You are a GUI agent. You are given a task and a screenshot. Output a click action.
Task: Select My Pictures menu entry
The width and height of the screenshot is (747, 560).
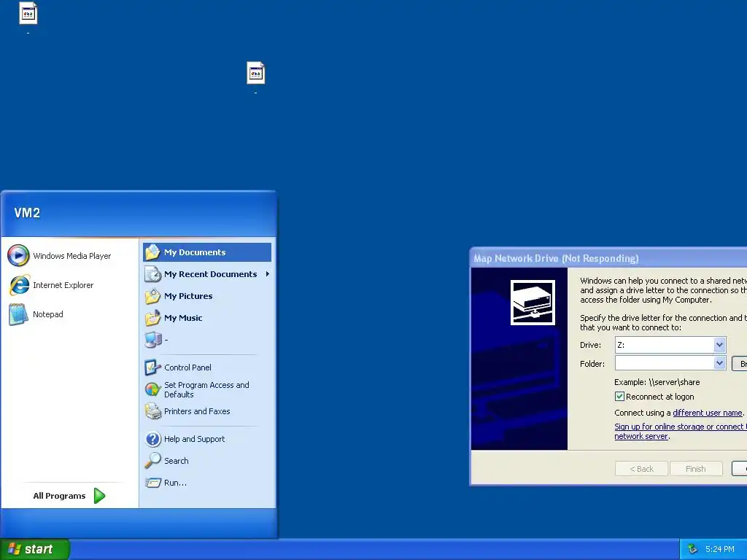point(207,296)
